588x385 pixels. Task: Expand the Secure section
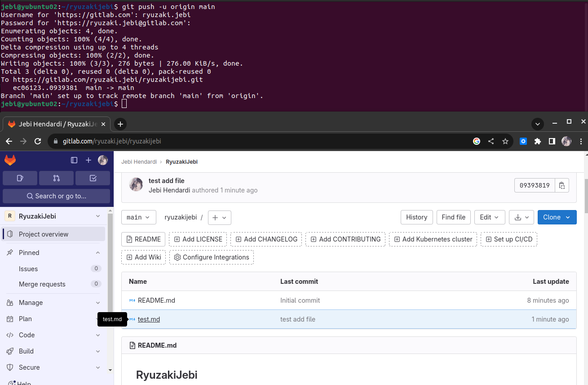(x=54, y=367)
